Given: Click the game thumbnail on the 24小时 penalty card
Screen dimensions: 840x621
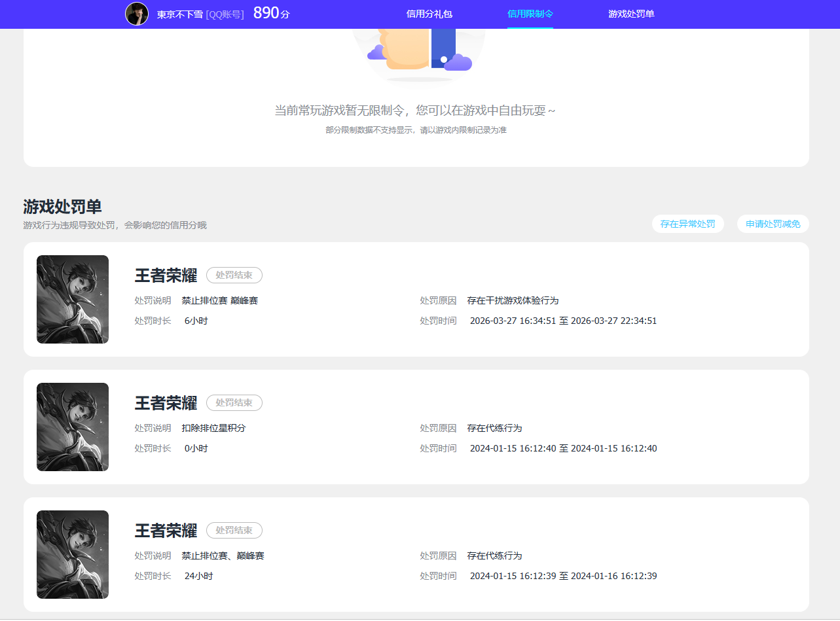Looking at the screenshot, I should pyautogui.click(x=73, y=555).
